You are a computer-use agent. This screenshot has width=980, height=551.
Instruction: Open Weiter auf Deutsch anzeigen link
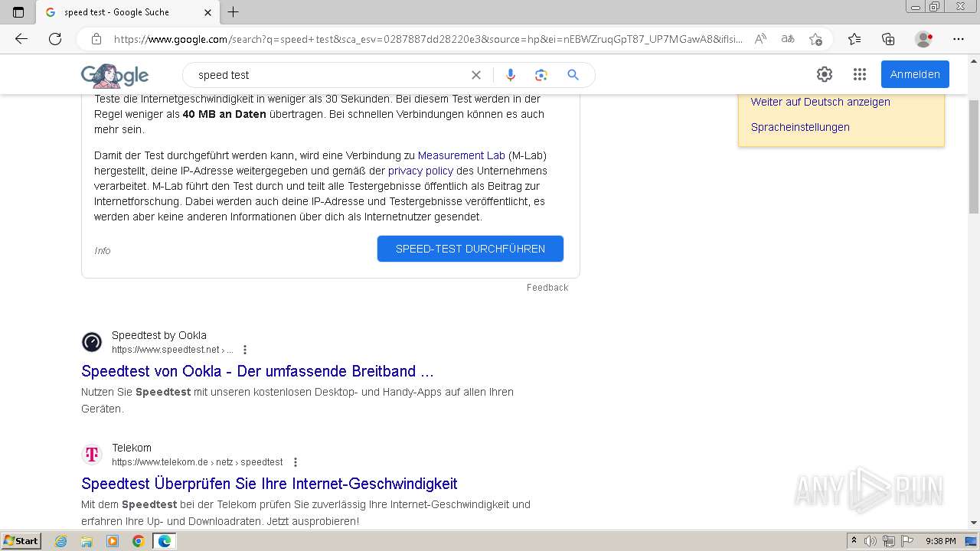click(x=820, y=102)
